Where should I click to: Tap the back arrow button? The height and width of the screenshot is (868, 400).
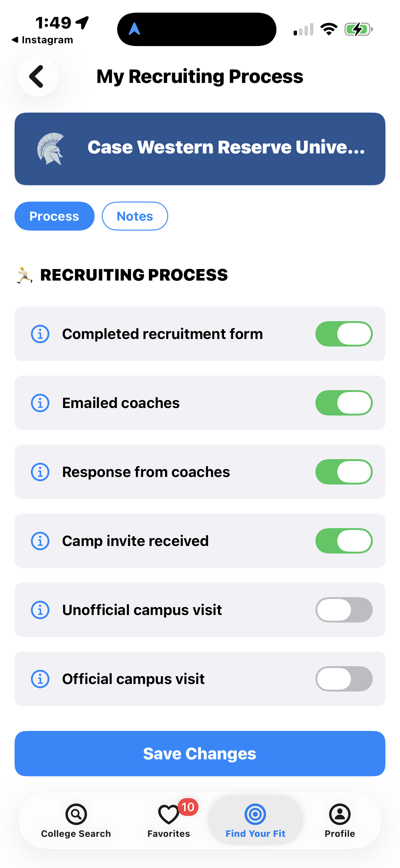coord(38,77)
